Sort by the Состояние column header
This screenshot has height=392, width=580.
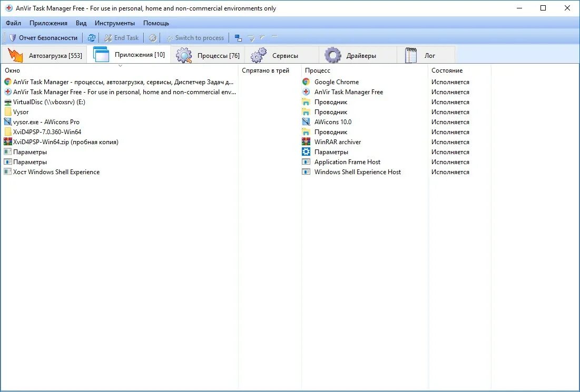click(x=459, y=70)
